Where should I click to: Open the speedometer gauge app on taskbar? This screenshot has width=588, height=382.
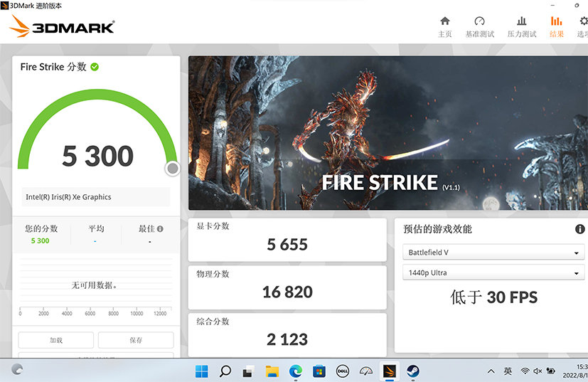(366, 371)
